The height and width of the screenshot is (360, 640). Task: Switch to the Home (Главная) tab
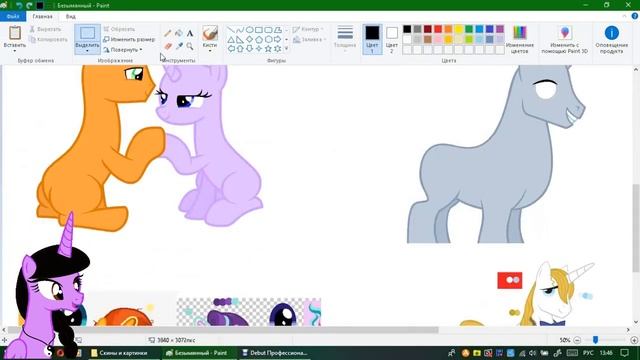click(x=42, y=16)
